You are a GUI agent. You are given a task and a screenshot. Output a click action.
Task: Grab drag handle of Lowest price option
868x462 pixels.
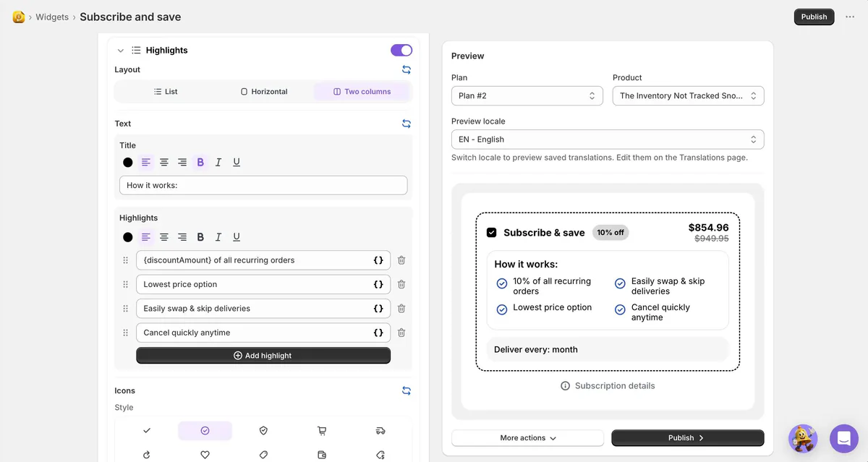(x=125, y=284)
